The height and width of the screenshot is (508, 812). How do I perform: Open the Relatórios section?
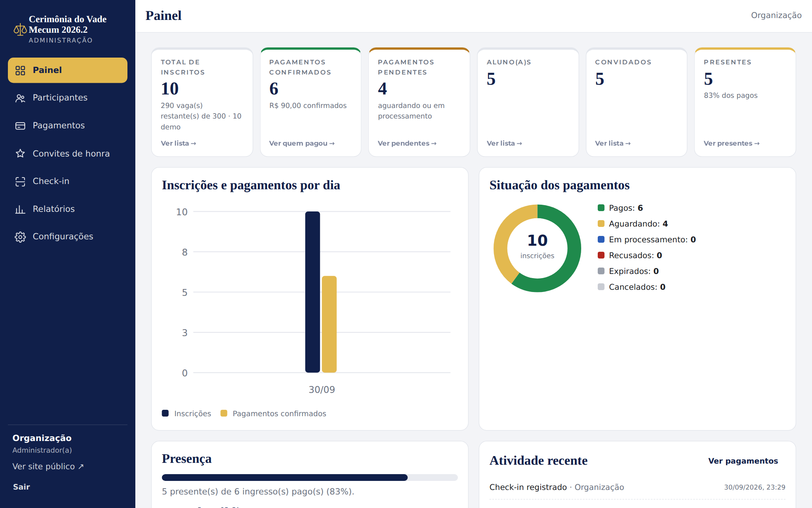pos(68,209)
